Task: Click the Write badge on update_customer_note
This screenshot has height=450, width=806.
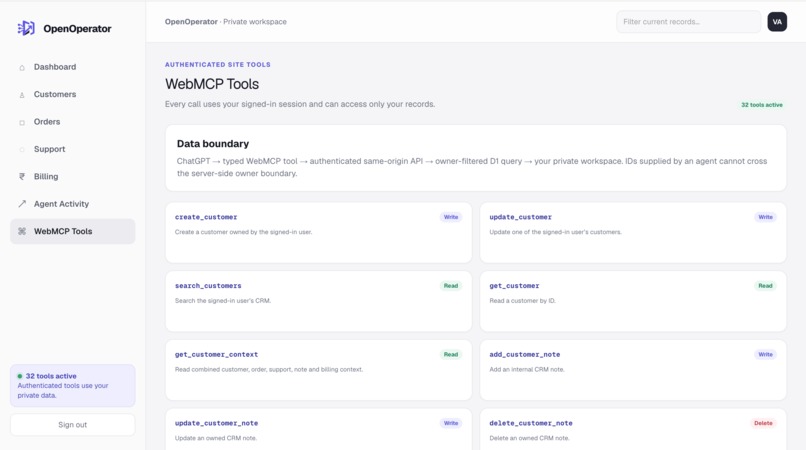Action: click(x=451, y=423)
